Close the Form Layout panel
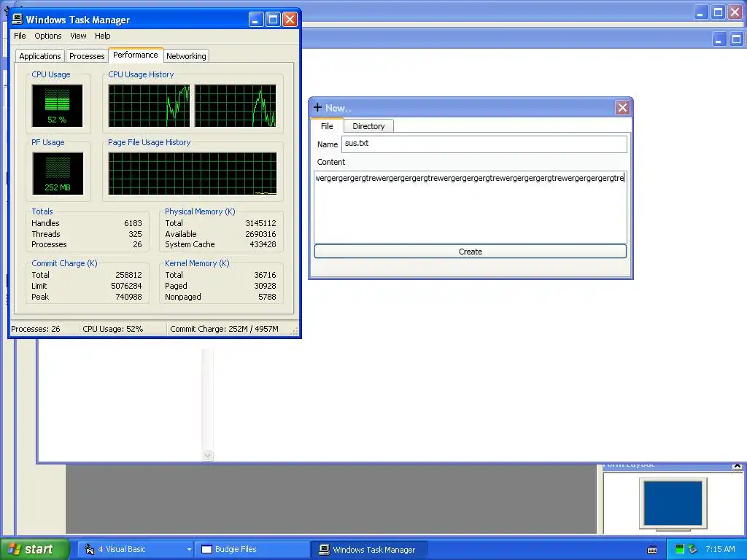This screenshot has height=560, width=747. pyautogui.click(x=737, y=466)
